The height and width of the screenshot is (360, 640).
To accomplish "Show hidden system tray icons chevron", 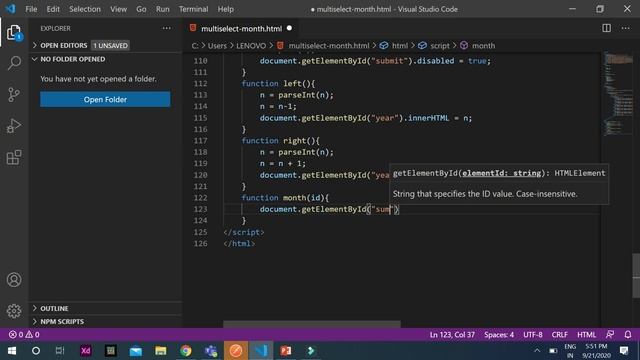I will pyautogui.click(x=537, y=351).
